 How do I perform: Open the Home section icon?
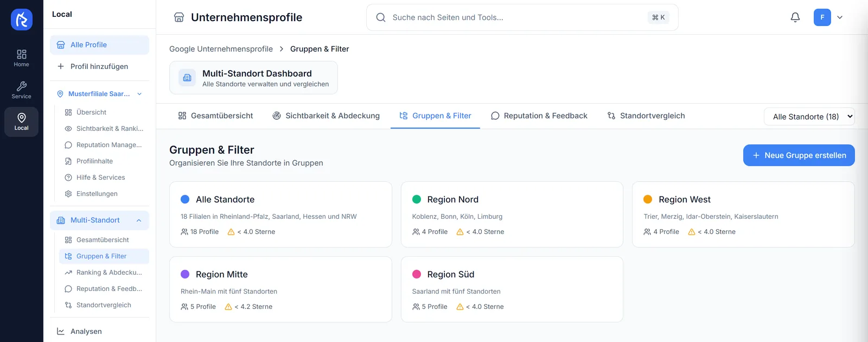(22, 58)
